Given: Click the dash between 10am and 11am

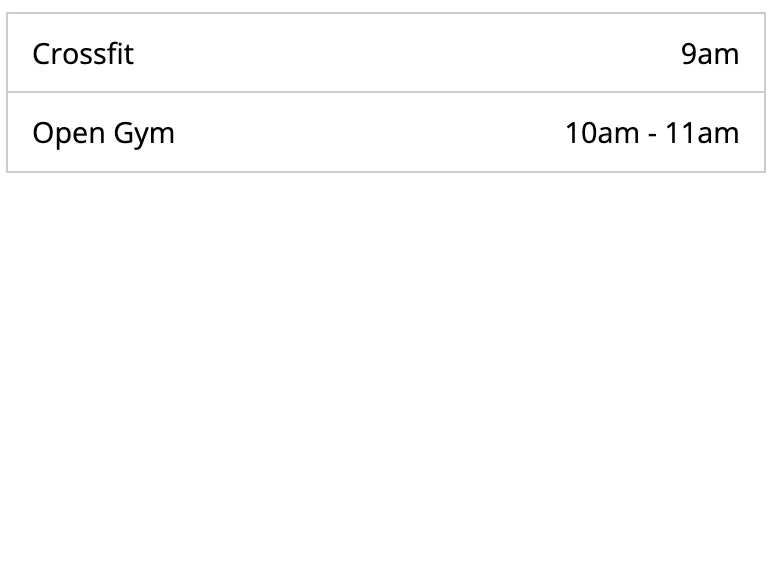Looking at the screenshot, I should point(653,136).
